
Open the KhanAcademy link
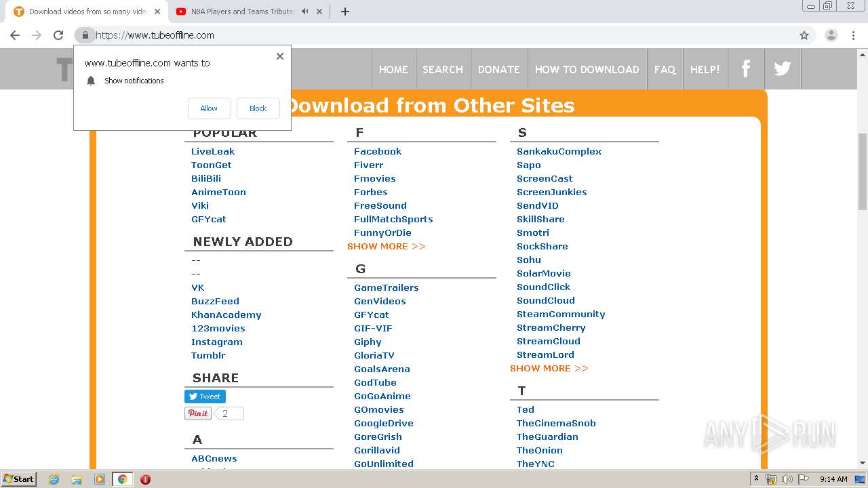click(226, 314)
